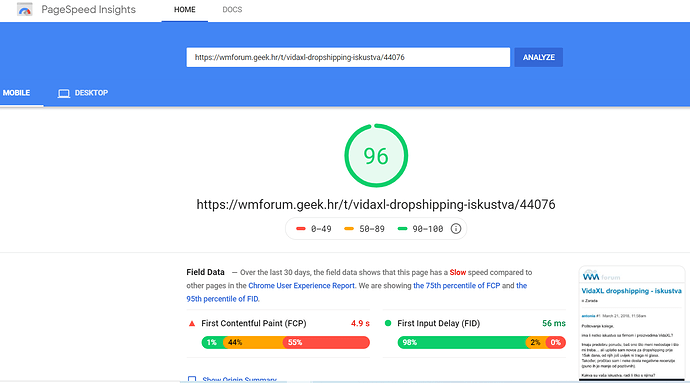
Task: Click the 55% red FCP bar segment
Action: coord(326,342)
